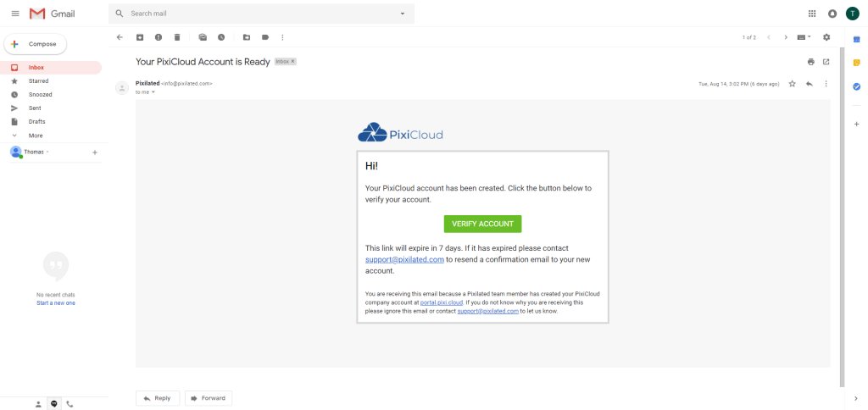Show Hangouts conversations tab icon

pyautogui.click(x=53, y=404)
